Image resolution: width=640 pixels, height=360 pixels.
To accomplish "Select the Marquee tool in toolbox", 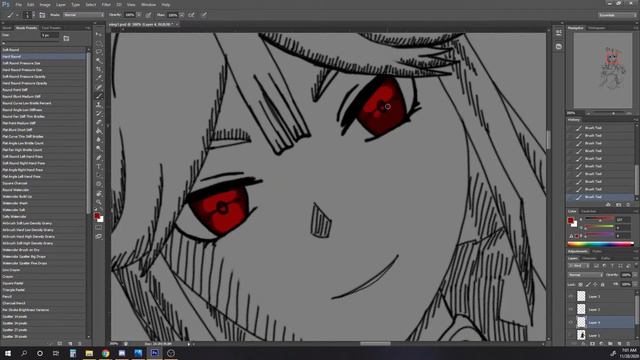I will [x=99, y=43].
